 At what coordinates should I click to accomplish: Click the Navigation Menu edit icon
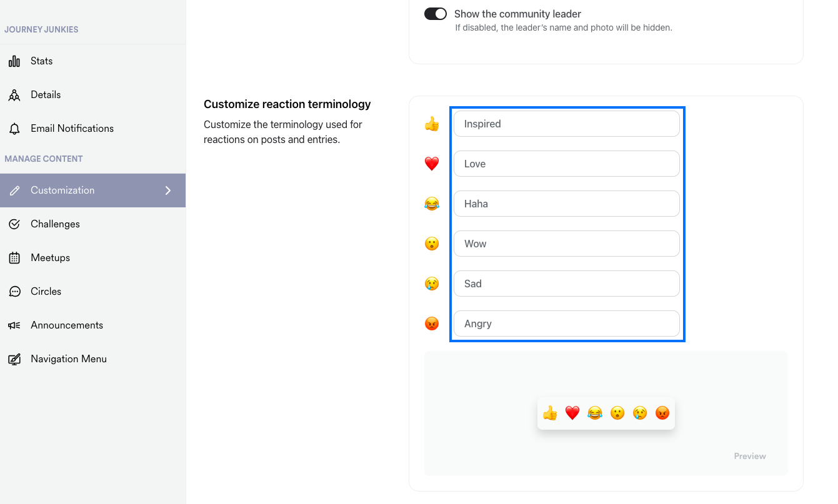pos(14,359)
